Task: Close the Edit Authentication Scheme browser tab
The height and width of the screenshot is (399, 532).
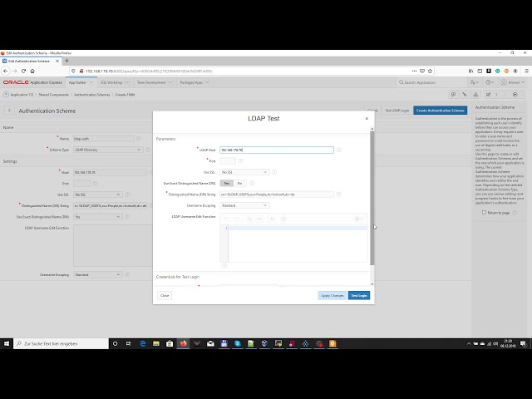Action: click(x=57, y=61)
